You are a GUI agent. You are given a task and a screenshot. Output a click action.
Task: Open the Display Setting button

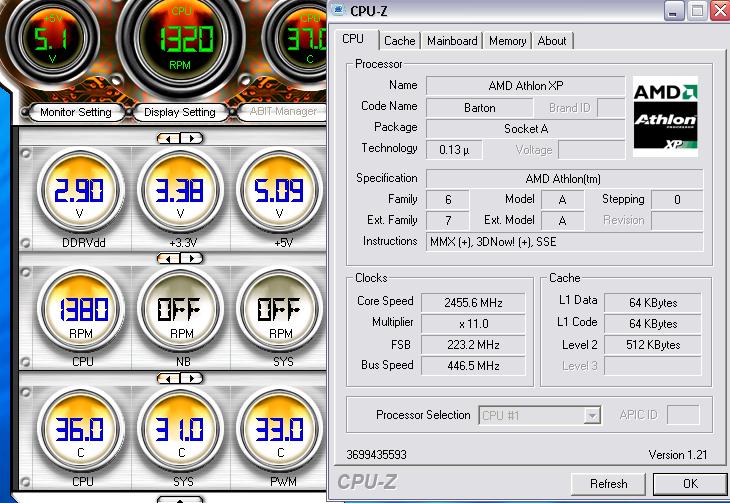[180, 112]
